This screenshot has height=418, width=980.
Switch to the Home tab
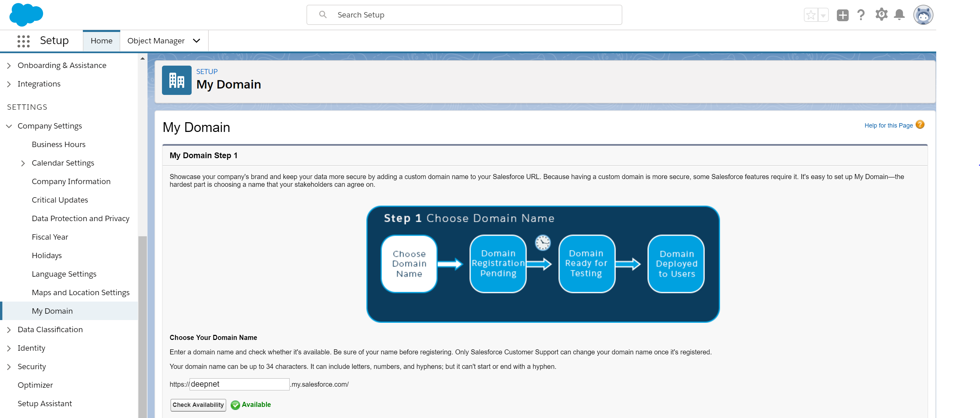[x=101, y=41]
